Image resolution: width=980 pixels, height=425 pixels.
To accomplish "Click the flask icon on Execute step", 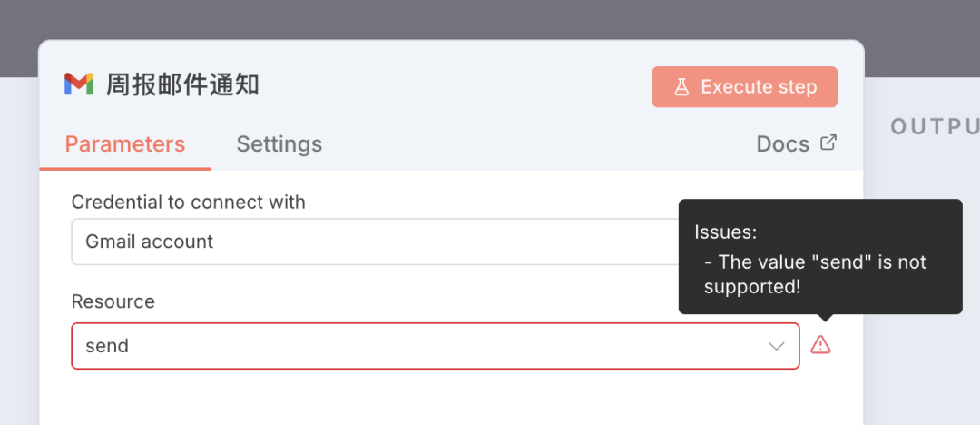I will tap(681, 87).
